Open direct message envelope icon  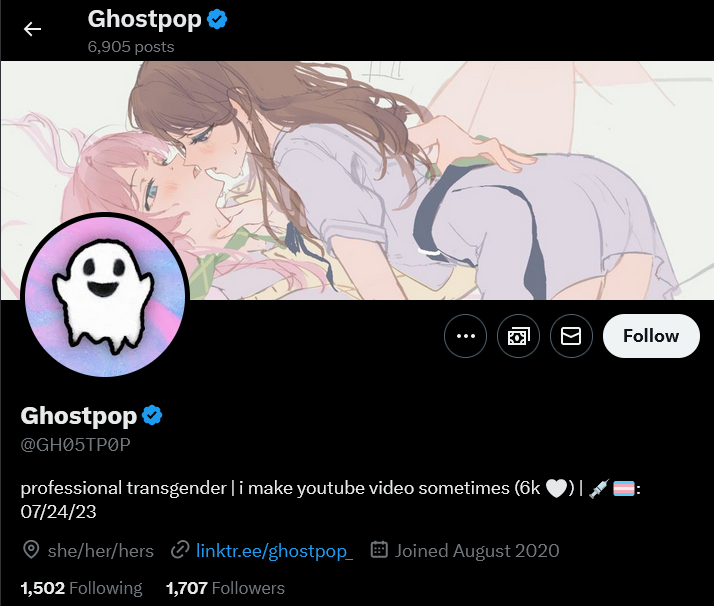click(x=571, y=336)
